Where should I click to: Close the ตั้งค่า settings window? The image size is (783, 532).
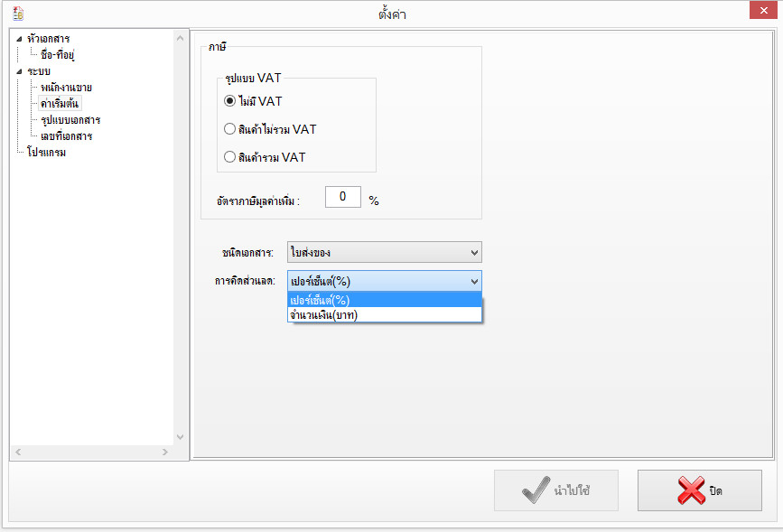pos(763,10)
